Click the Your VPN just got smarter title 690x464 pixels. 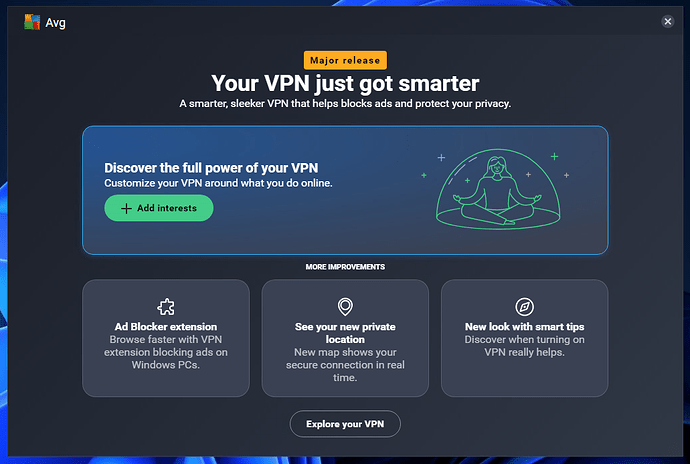tap(345, 83)
